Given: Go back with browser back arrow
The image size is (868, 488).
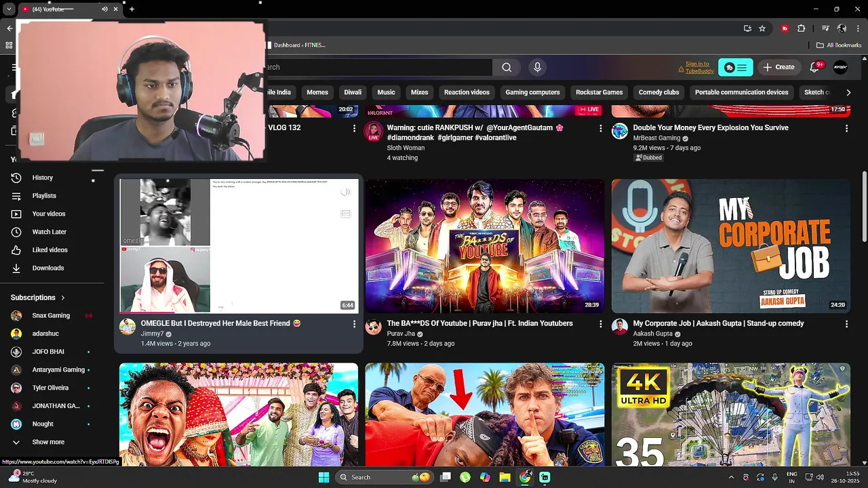Looking at the screenshot, I should [9, 28].
